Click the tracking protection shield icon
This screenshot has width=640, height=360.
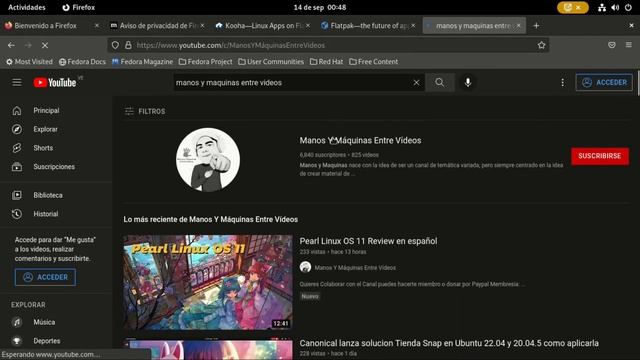(x=115, y=45)
